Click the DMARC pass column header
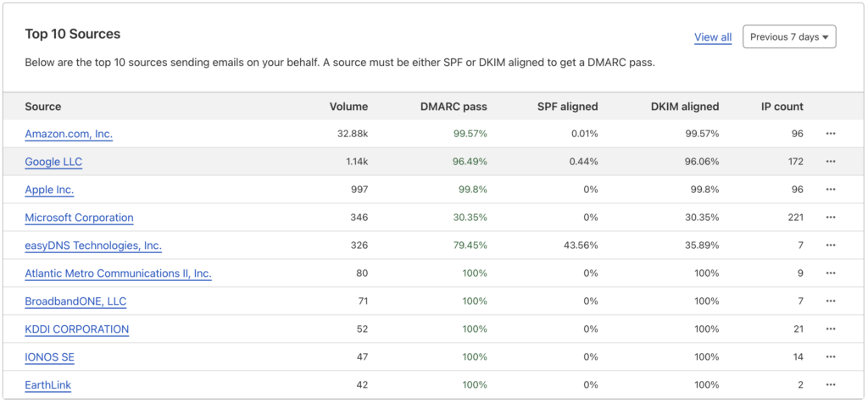Image resolution: width=868 pixels, height=403 pixels. pos(453,107)
